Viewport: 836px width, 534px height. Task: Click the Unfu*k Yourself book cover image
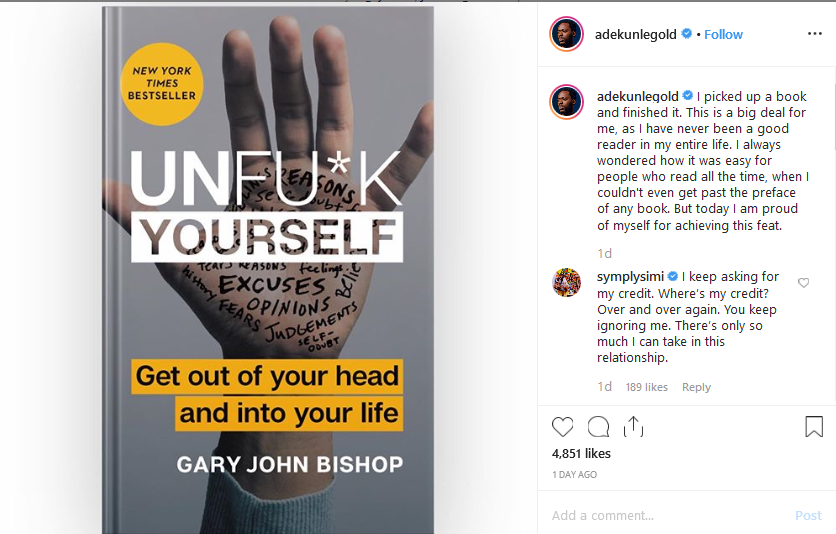pyautogui.click(x=268, y=270)
